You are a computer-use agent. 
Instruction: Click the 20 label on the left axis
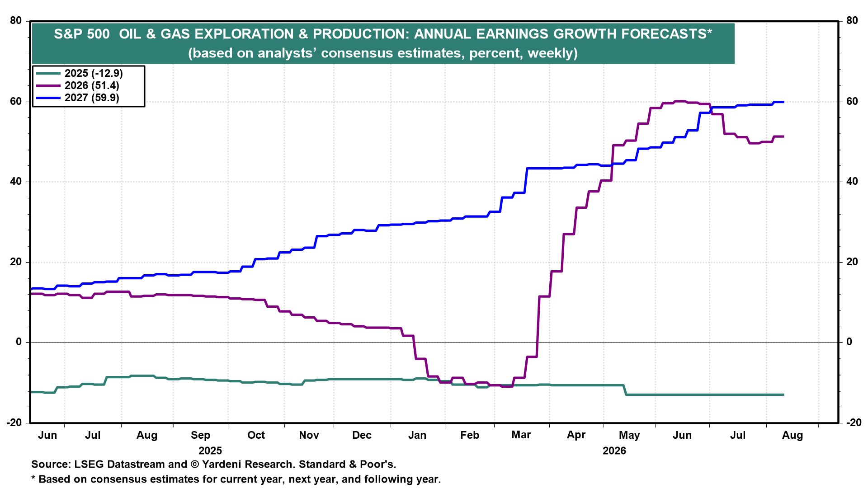16,262
